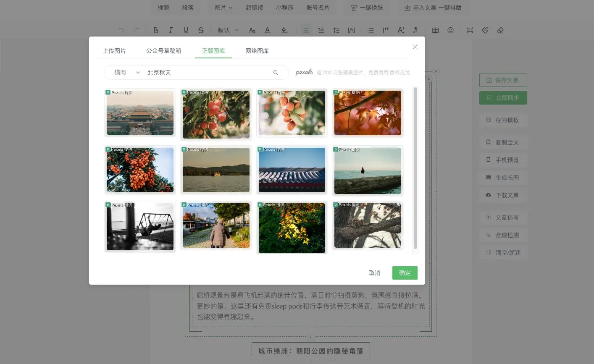Open the text highlight color swatch

284,30
